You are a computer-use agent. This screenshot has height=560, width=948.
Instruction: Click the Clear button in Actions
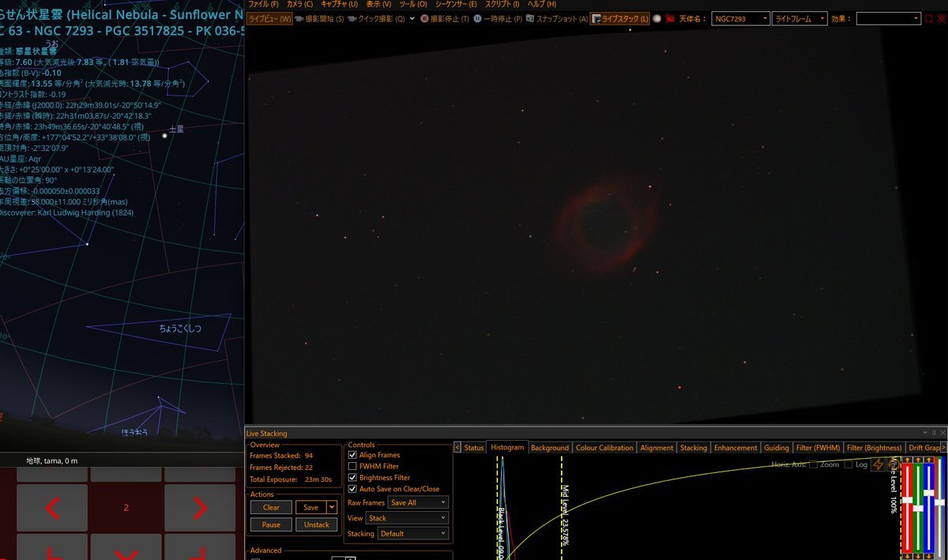[x=271, y=507]
